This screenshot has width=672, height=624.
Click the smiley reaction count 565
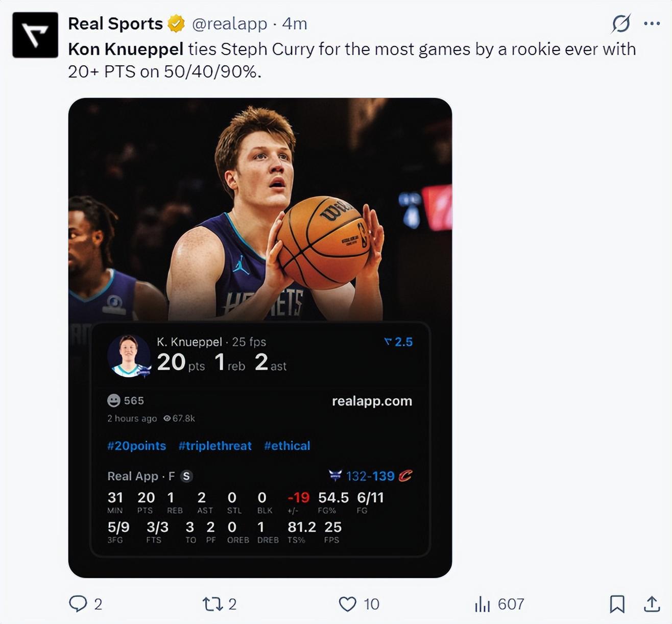coord(126,400)
